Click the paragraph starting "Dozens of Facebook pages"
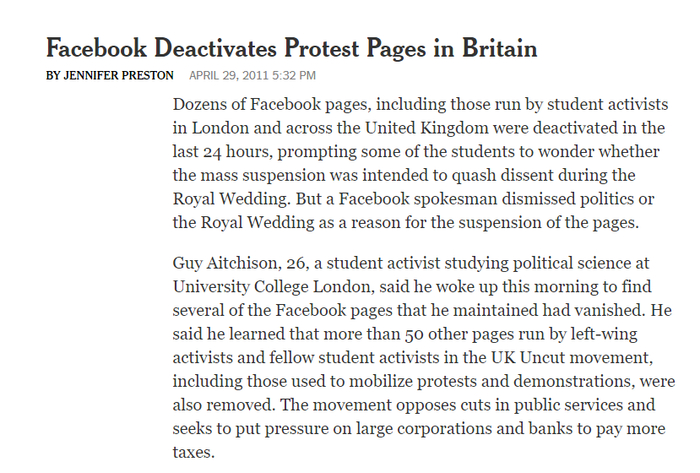This screenshot has width=700, height=473. tap(420, 163)
